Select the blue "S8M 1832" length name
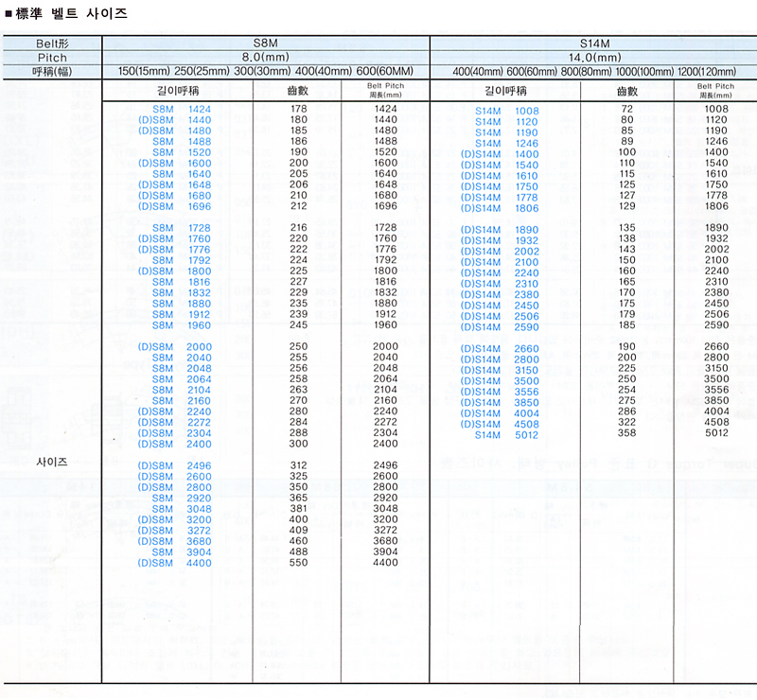The image size is (757, 700). pos(182,293)
